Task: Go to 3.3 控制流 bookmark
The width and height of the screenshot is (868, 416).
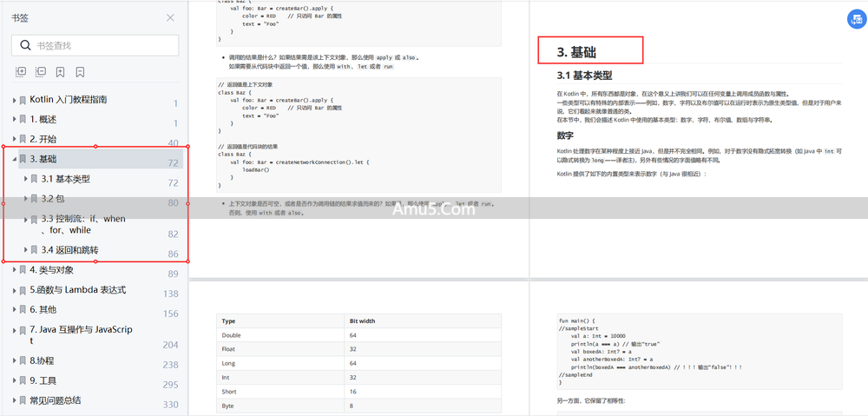Action: tap(83, 224)
